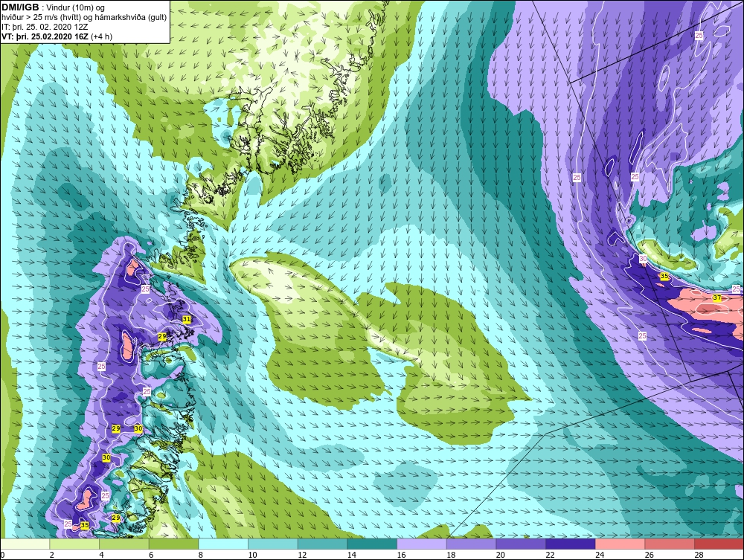Click the 'VT: þri. 25.02.2020 16Z' valid time
The width and height of the screenshot is (744, 560).
pos(45,36)
